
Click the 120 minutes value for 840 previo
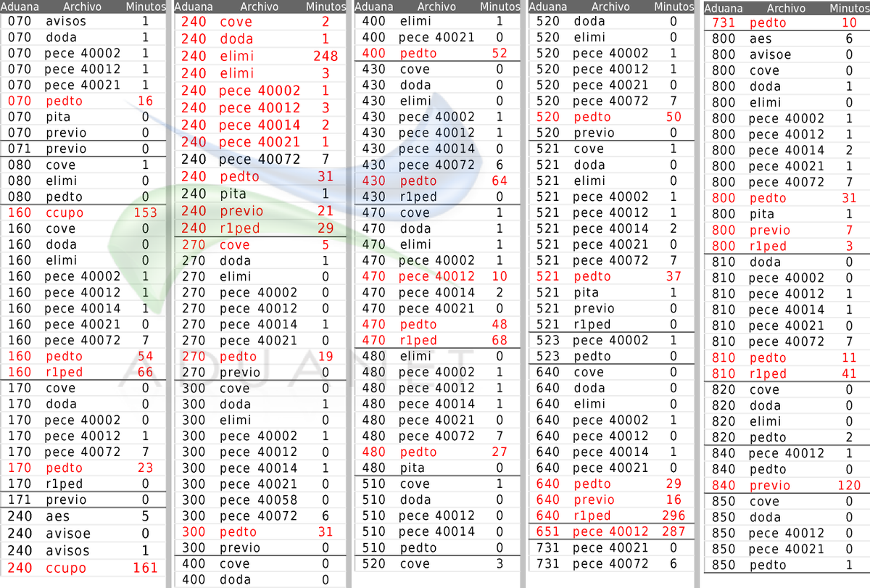[x=849, y=485]
